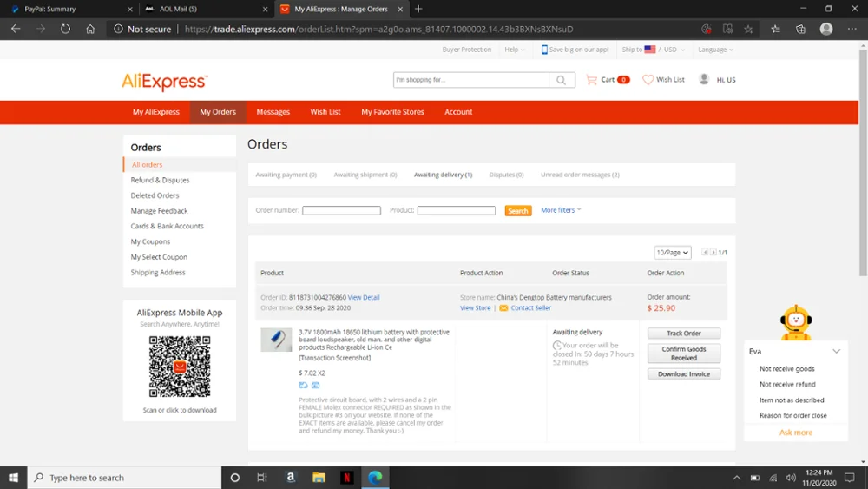This screenshot has width=868, height=489.
Task: Click the Product filter input field
Action: pyautogui.click(x=457, y=210)
